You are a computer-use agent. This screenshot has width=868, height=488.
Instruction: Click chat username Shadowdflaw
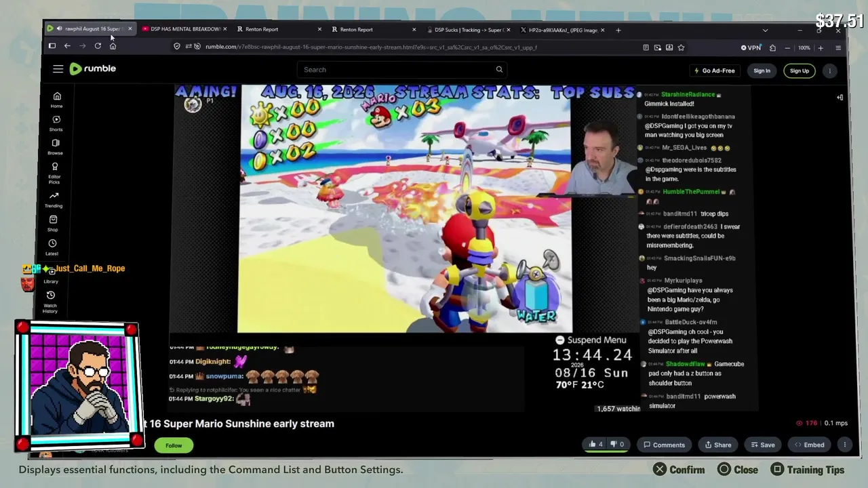(685, 364)
